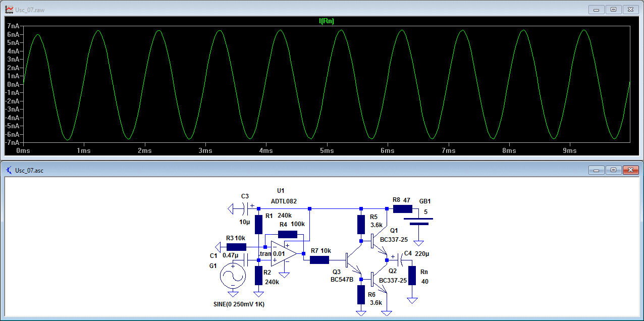The image size is (644, 321).
Task: Restore the Usc_07.raw waveform window
Action: click(x=613, y=10)
